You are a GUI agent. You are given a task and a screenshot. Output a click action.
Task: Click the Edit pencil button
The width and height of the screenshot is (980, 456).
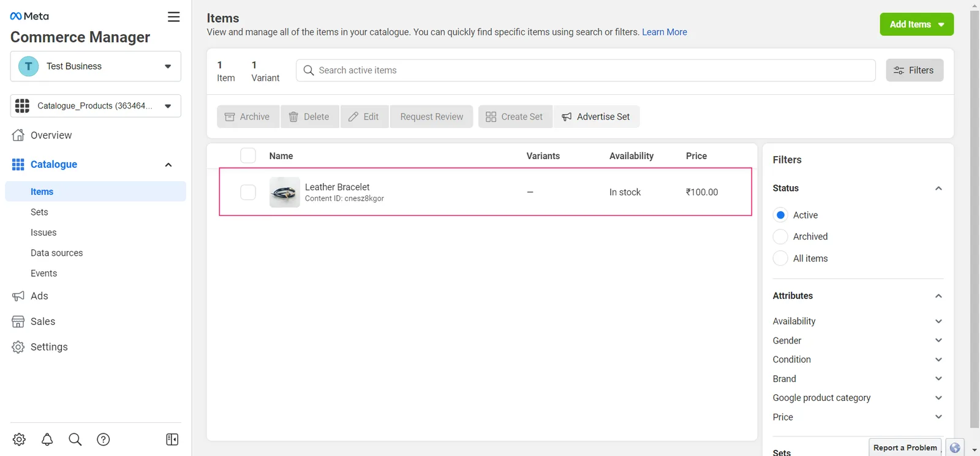click(364, 117)
